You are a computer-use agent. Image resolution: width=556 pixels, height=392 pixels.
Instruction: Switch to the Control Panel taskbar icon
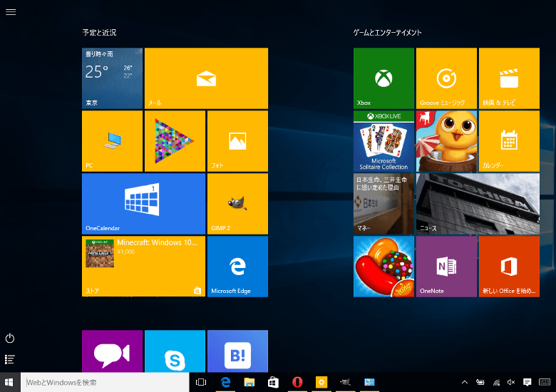[x=369, y=382]
